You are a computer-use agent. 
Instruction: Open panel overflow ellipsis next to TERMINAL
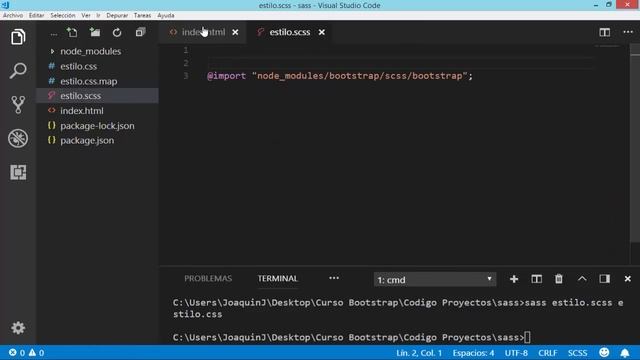point(334,278)
